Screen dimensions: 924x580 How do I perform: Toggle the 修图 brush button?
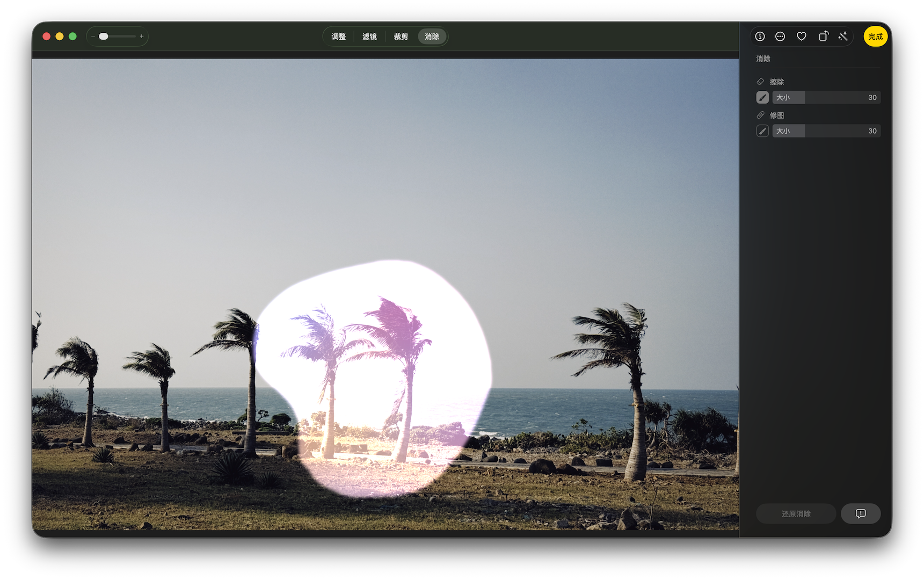762,131
